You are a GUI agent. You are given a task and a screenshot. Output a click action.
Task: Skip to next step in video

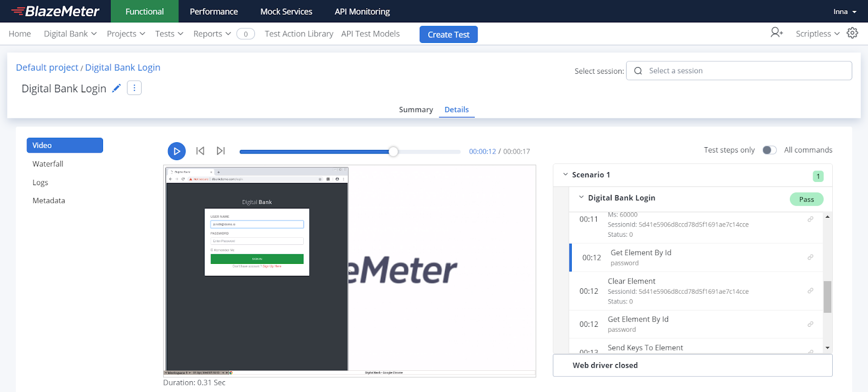(221, 151)
